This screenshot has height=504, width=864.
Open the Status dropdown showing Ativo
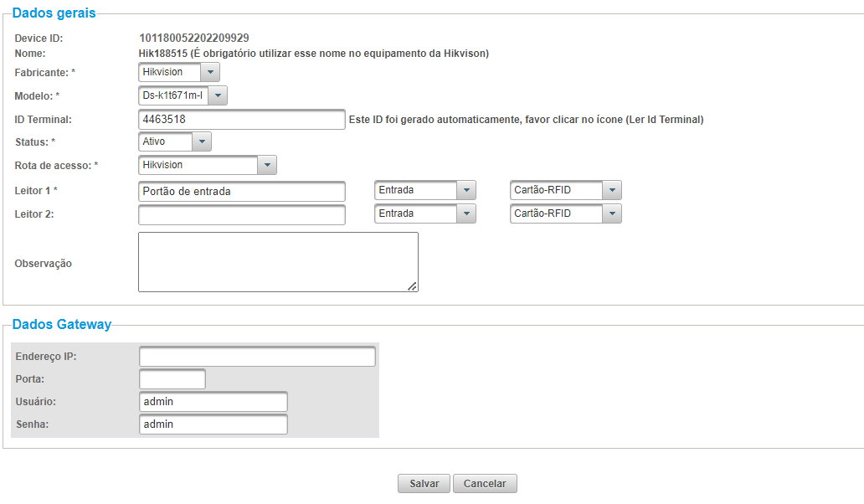(x=174, y=141)
